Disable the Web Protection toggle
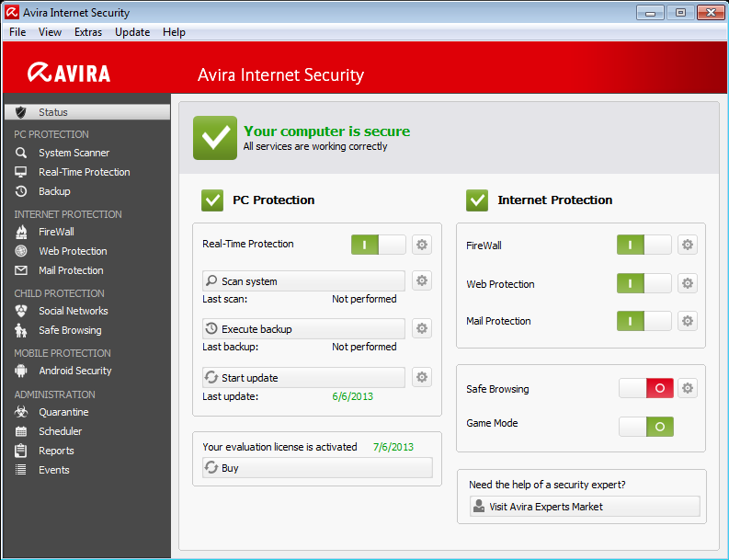729x560 pixels. [644, 283]
